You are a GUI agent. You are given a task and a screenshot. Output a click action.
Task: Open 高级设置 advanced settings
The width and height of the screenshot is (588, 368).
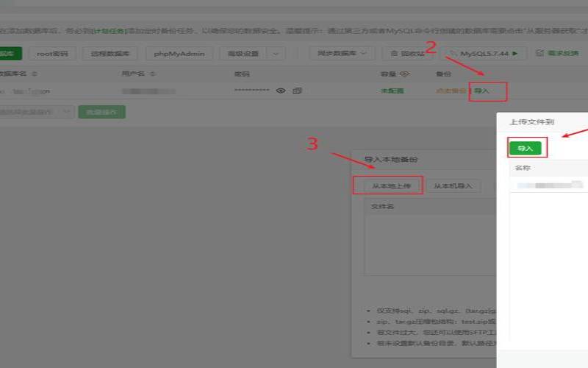point(243,53)
